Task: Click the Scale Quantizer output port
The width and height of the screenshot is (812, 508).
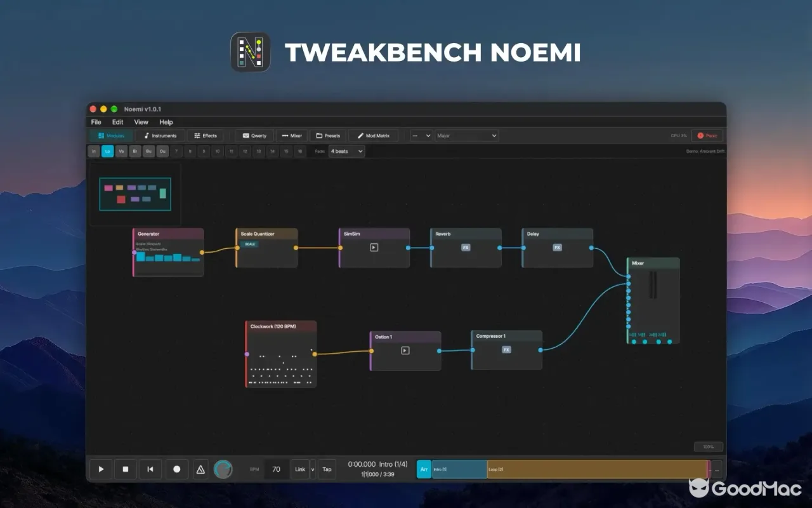Action: pyautogui.click(x=296, y=248)
